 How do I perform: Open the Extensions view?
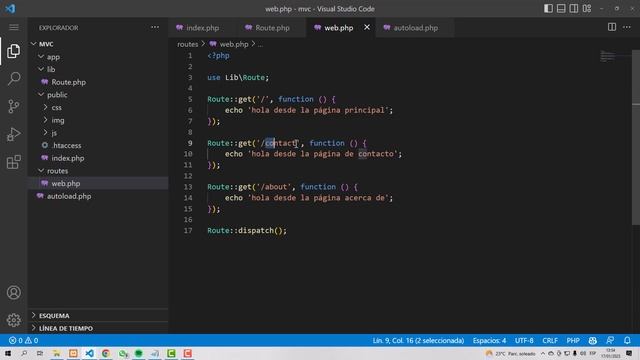(13, 162)
